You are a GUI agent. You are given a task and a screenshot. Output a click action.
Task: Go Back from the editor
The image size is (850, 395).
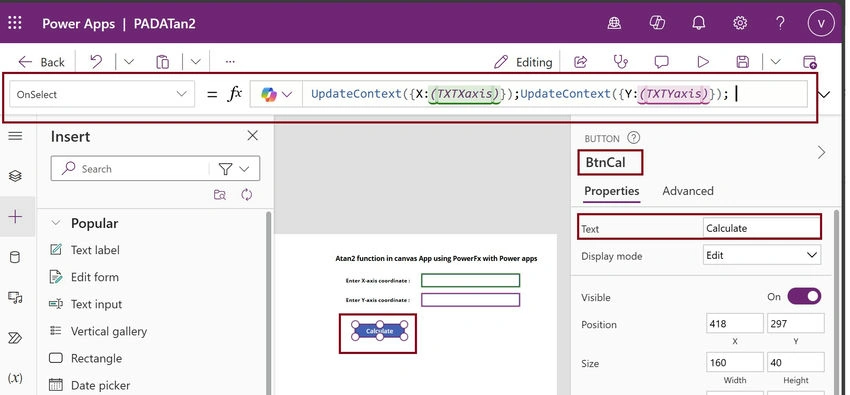[41, 62]
